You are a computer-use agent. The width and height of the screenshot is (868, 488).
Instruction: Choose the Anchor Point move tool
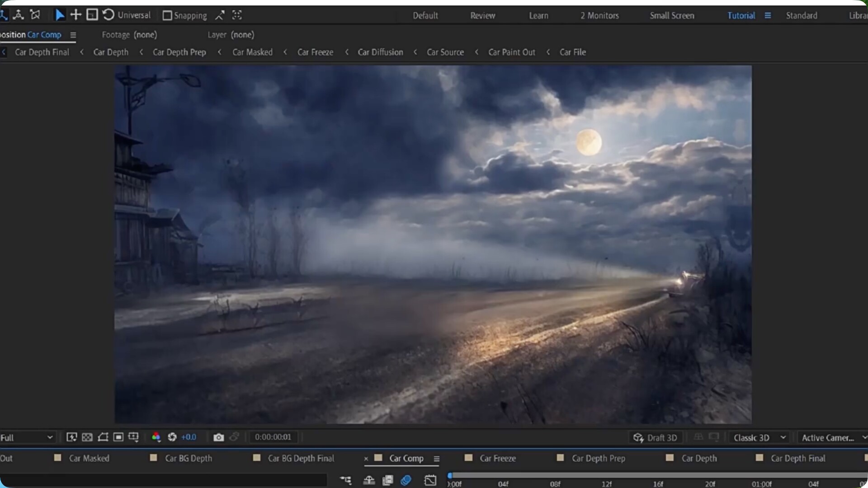point(75,15)
